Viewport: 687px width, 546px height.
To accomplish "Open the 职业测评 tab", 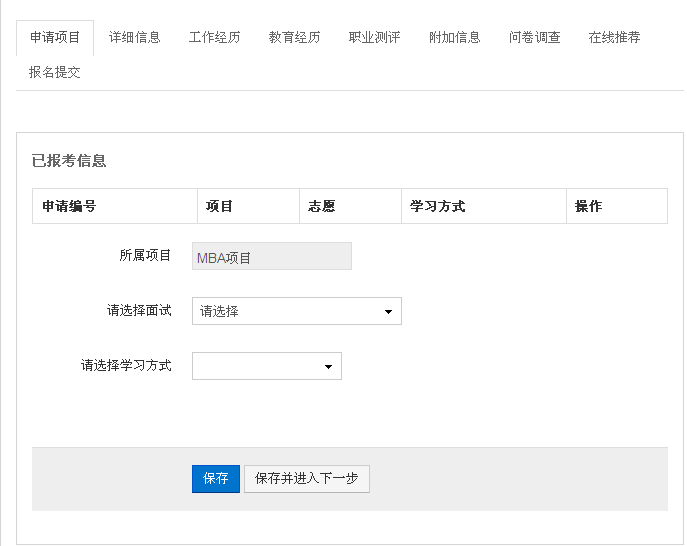I will pyautogui.click(x=375, y=38).
